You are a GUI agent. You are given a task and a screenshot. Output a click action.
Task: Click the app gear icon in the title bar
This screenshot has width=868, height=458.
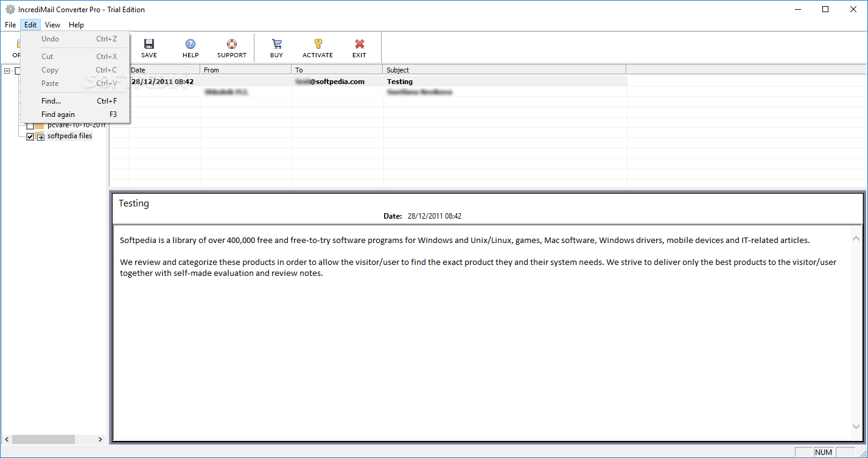[x=10, y=10]
